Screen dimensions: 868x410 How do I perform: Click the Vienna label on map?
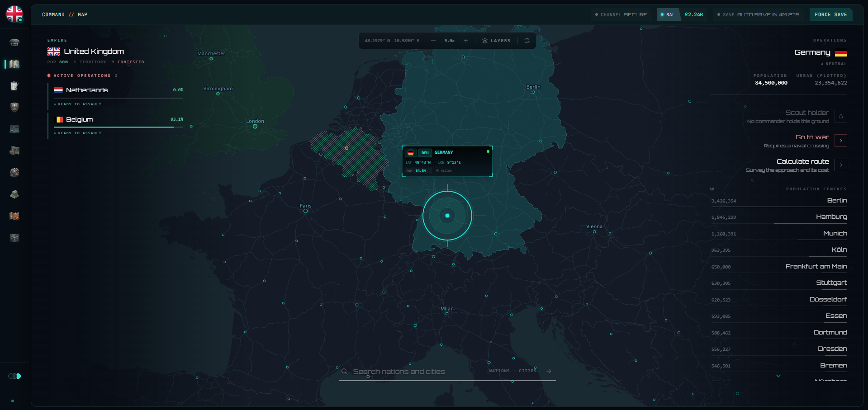(x=594, y=226)
